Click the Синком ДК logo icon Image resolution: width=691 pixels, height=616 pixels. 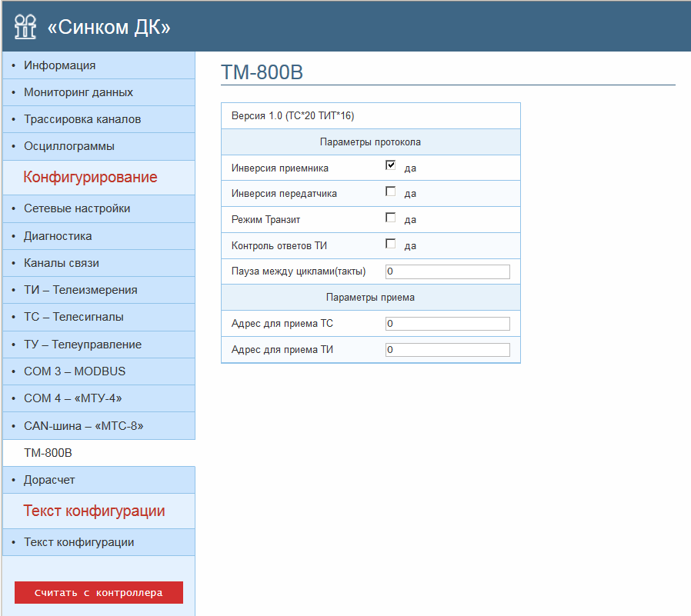(25, 26)
